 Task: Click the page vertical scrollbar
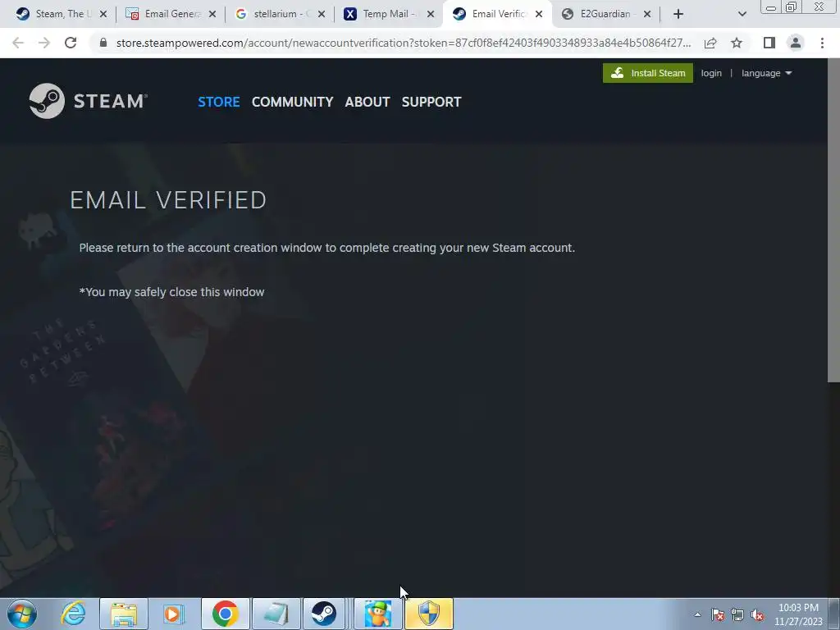click(833, 221)
